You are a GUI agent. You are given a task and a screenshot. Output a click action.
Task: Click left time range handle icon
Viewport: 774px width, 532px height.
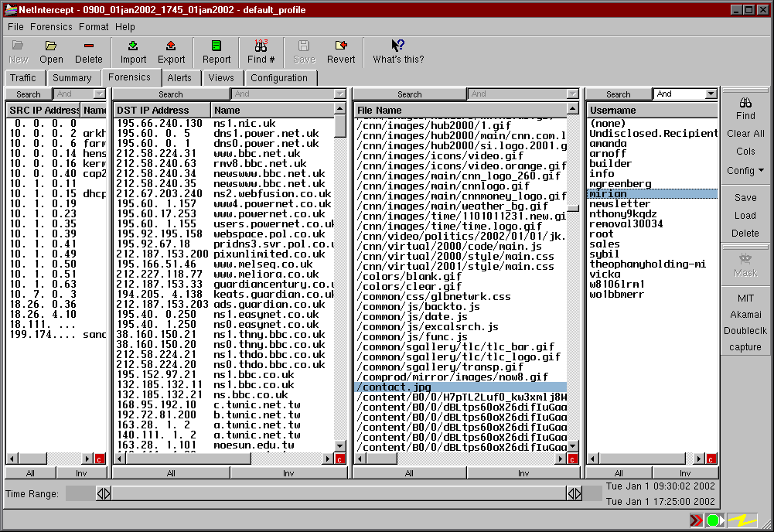pos(104,493)
